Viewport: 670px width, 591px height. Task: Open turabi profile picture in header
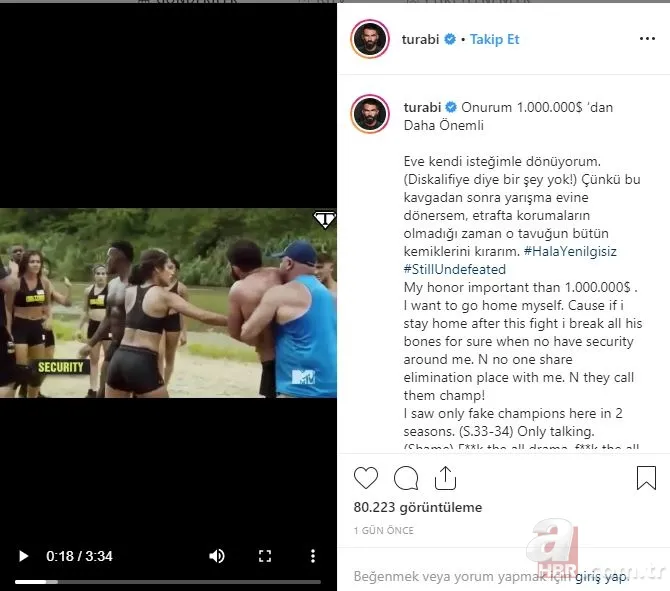coord(370,39)
